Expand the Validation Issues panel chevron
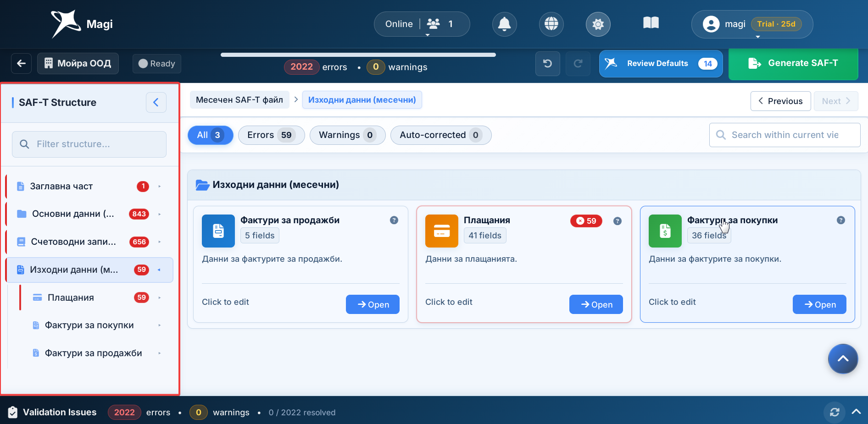 [x=856, y=412]
